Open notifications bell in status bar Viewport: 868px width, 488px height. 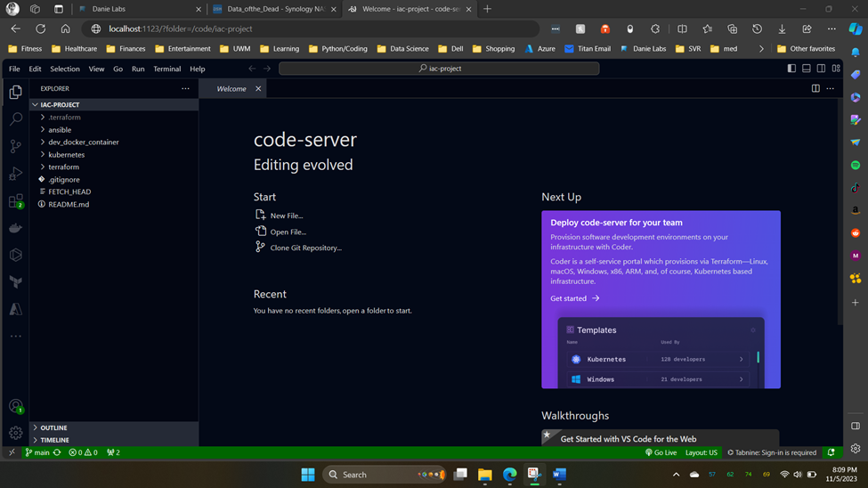[831, 452]
